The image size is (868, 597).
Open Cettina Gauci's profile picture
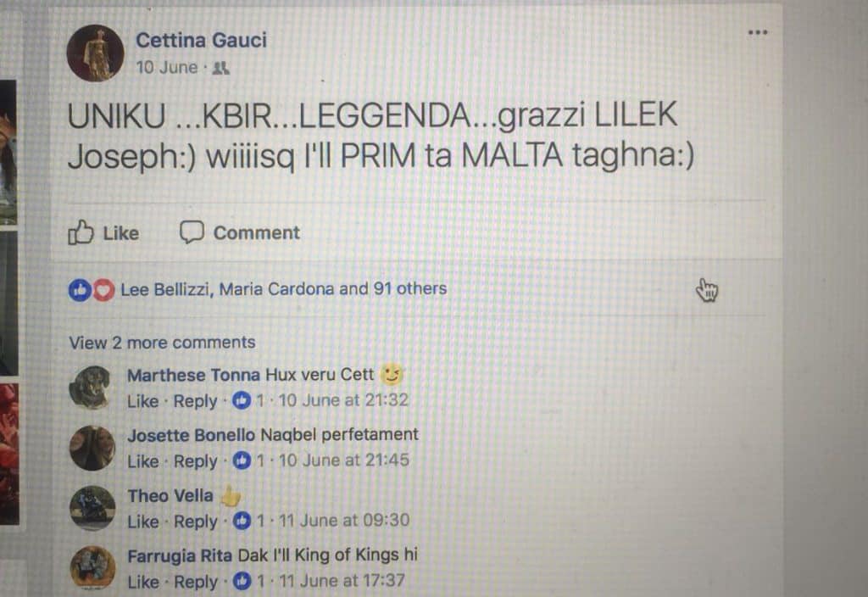point(95,53)
